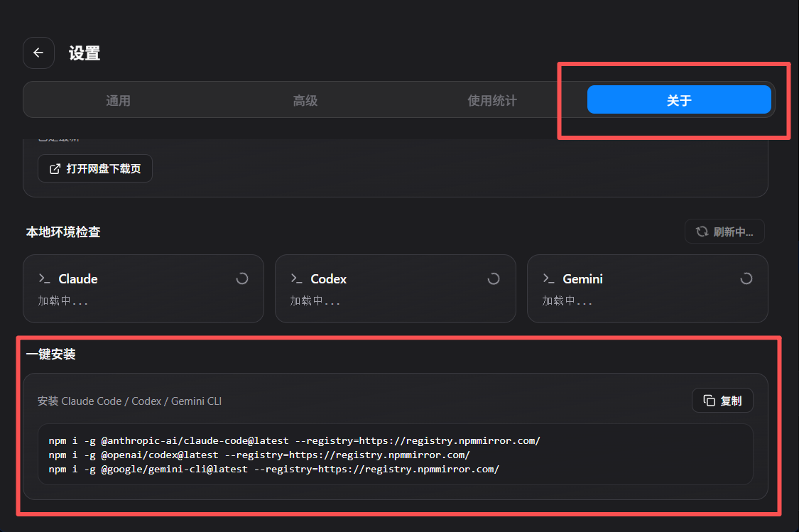
Task: Click the copy icon in 复制 button
Action: 709,401
